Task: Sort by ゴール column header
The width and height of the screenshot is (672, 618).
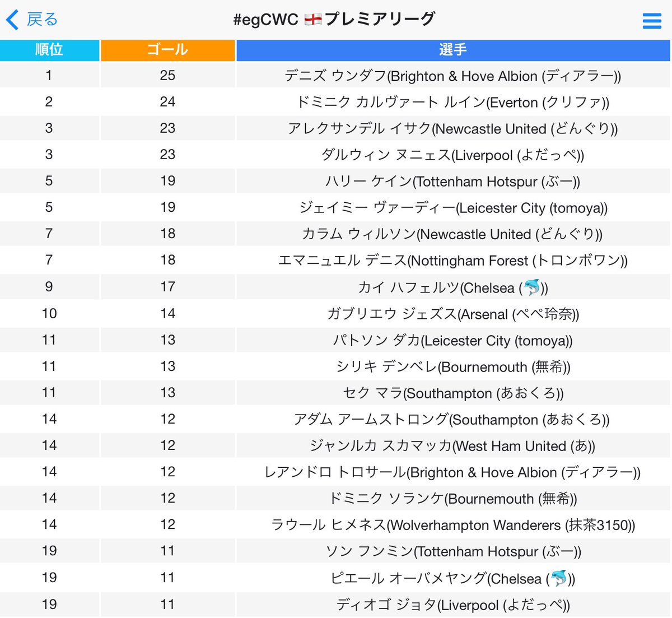Action: pos(167,50)
